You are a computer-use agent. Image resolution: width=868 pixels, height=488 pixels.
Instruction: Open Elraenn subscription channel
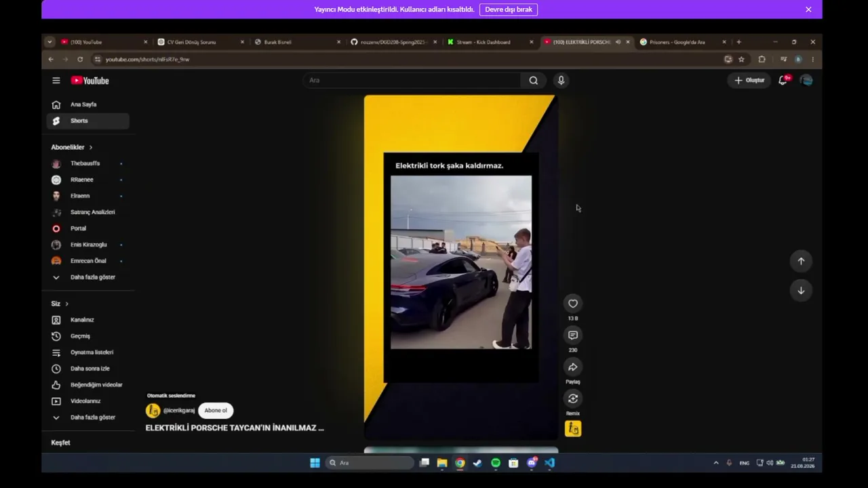tap(88, 196)
